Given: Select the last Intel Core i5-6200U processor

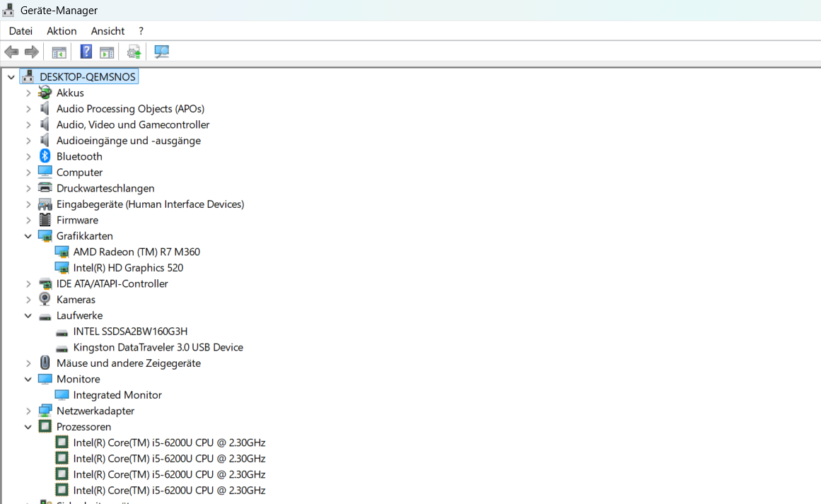Looking at the screenshot, I should (x=169, y=490).
